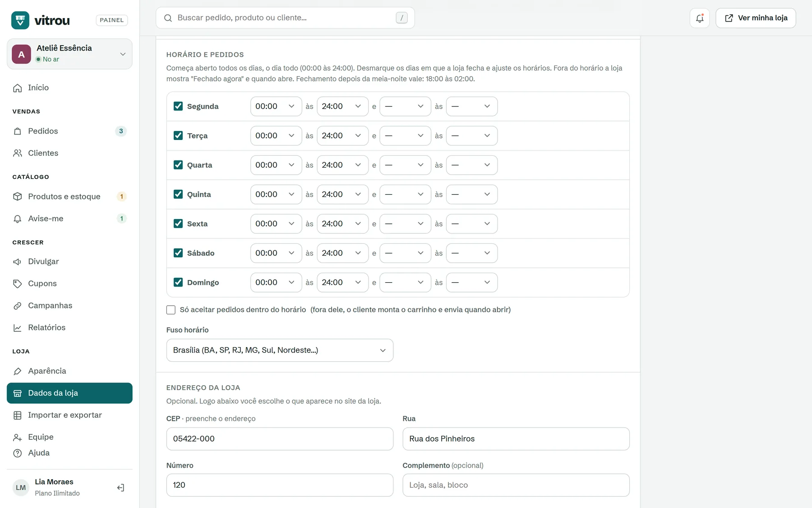Open the notifications bell
The height and width of the screenshot is (508, 812).
pyautogui.click(x=700, y=18)
